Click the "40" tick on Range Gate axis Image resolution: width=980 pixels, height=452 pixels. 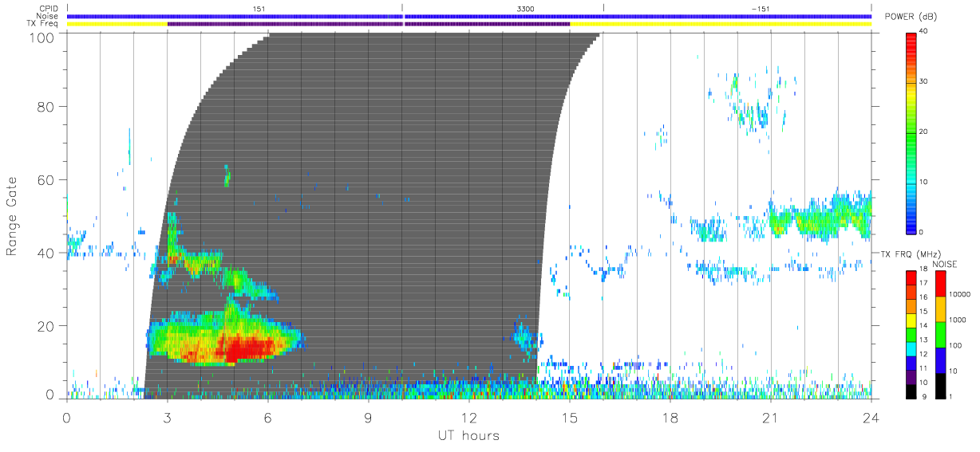coord(46,254)
